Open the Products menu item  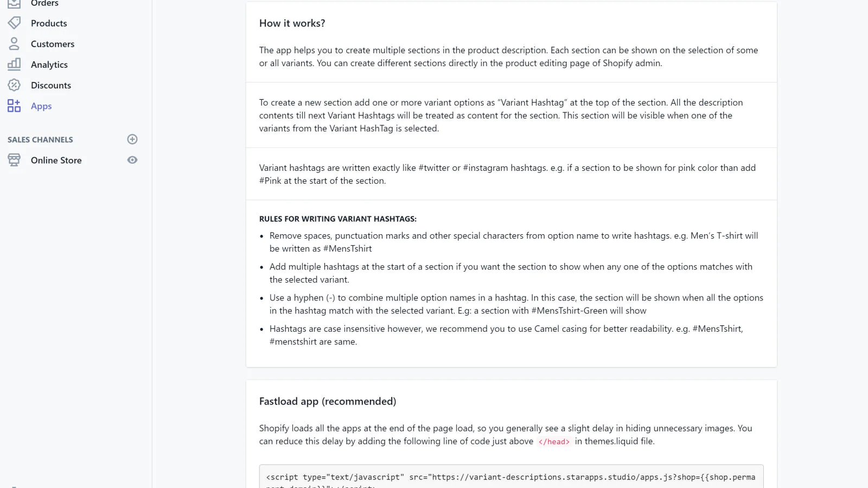click(49, 23)
